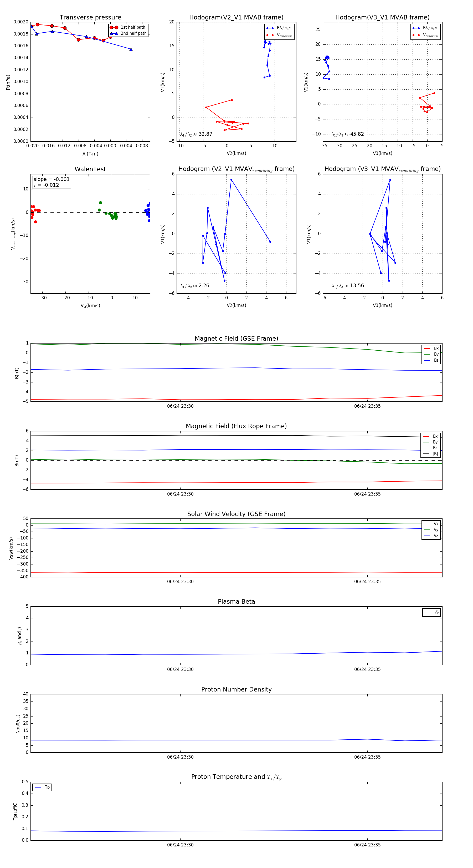Click the "Magnetic Field (GSE Frame)" title
This screenshot has height=868, width=473.
(236, 339)
